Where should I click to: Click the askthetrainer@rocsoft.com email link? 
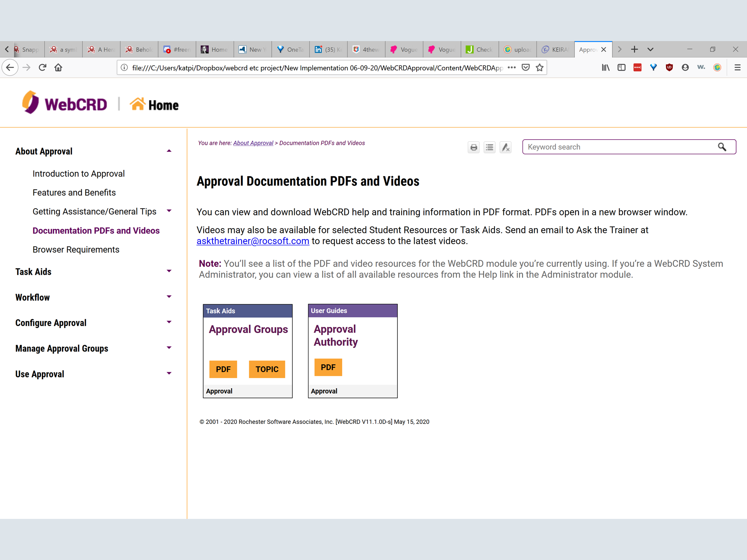coord(252,240)
